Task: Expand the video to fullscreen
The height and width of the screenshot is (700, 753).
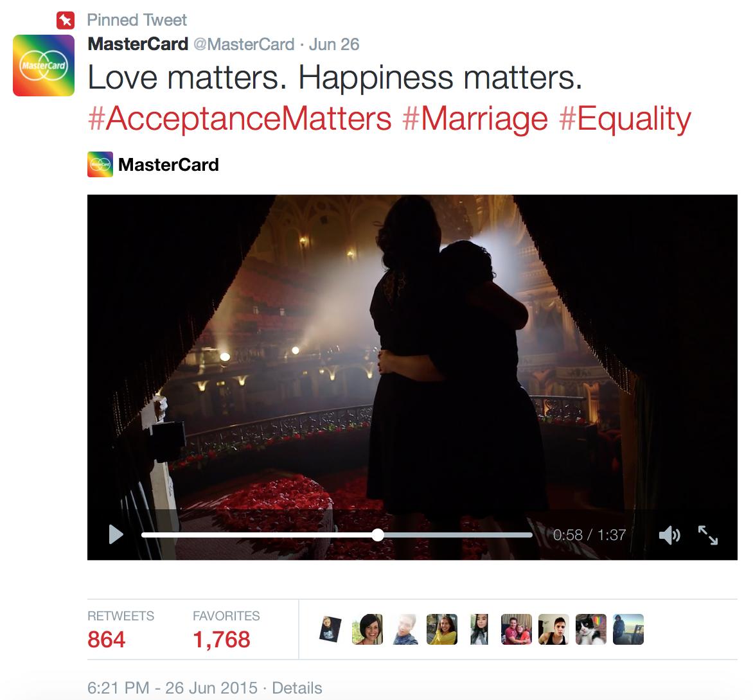Action: click(x=708, y=535)
